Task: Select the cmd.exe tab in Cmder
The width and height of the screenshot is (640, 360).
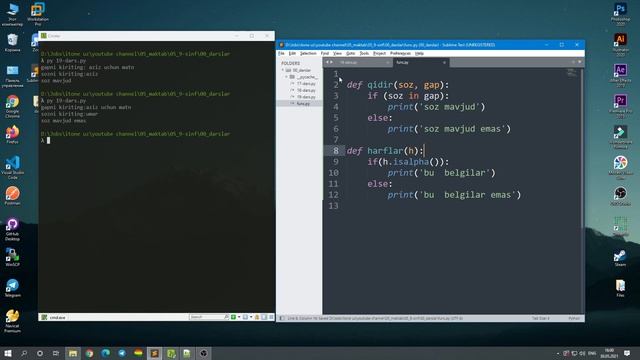Action: [54, 317]
